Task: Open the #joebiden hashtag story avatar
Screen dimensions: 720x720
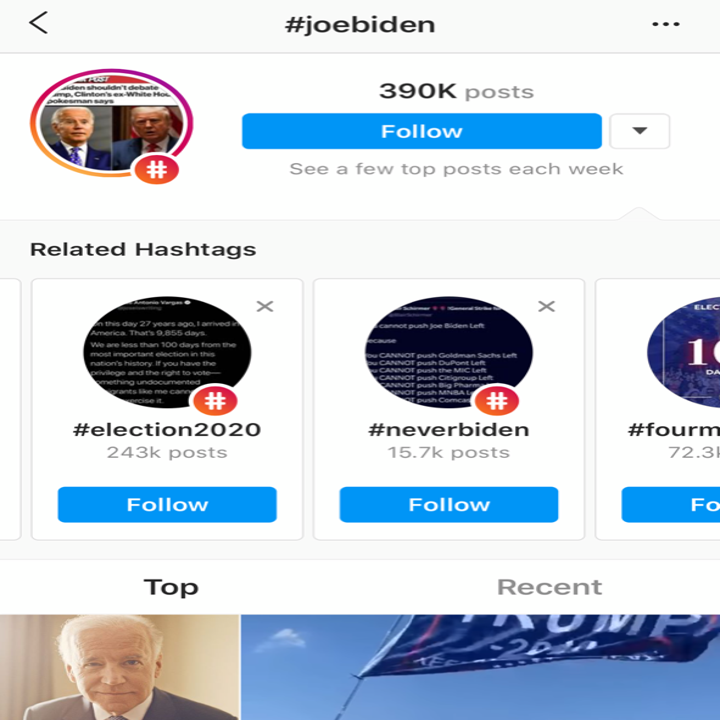Action: click(110, 122)
